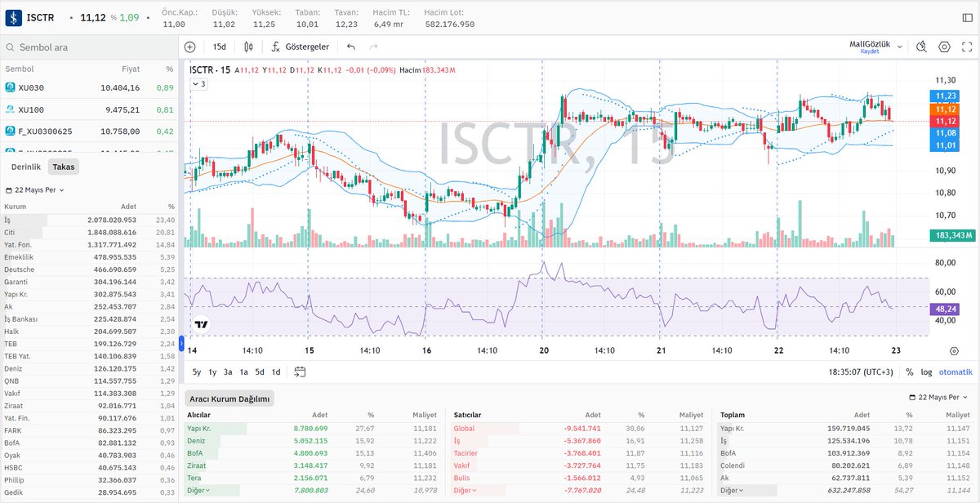Select the 5y time range
Screen dimensions: 980x503
pos(197,372)
